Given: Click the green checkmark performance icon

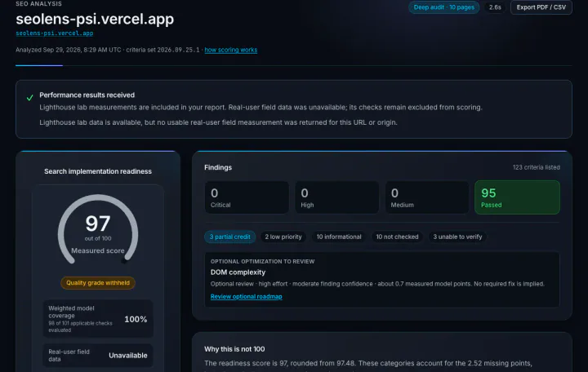Looking at the screenshot, I should pyautogui.click(x=30, y=98).
